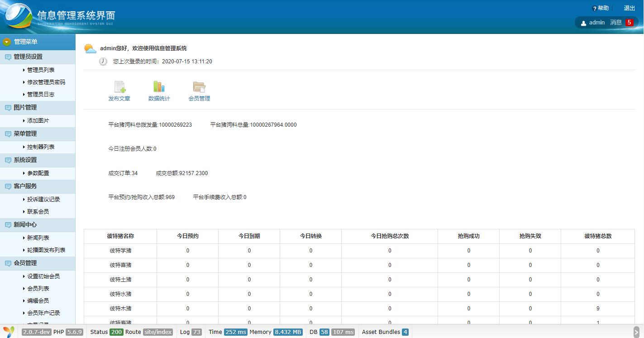Image resolution: width=644 pixels, height=338 pixels.
Task: Collapse the 管理员设置 menu section
Action: coord(28,57)
